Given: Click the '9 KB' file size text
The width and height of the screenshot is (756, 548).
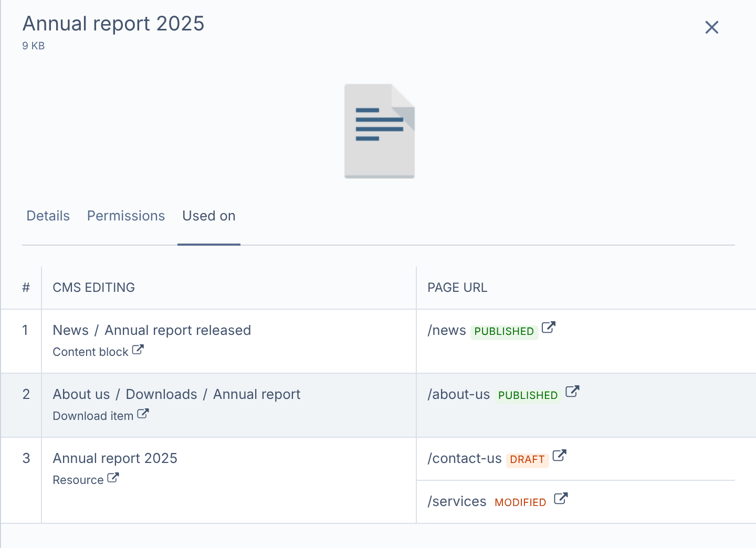Looking at the screenshot, I should click(34, 46).
